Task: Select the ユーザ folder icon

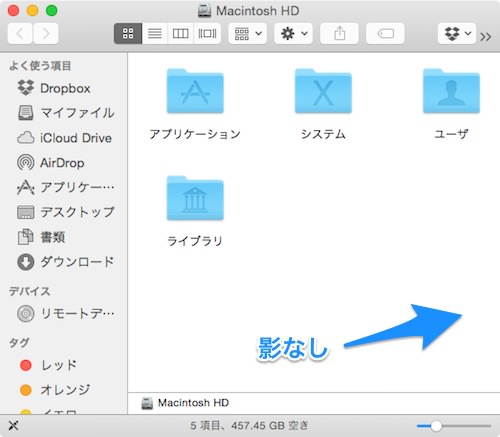Action: pos(451,91)
